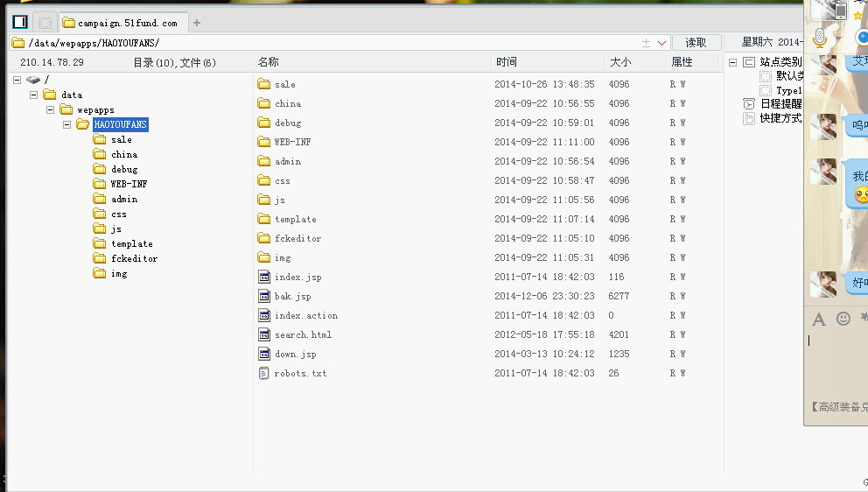Open 日程提醒 in right panel
Image resolution: width=868 pixels, height=492 pixels.
point(780,103)
